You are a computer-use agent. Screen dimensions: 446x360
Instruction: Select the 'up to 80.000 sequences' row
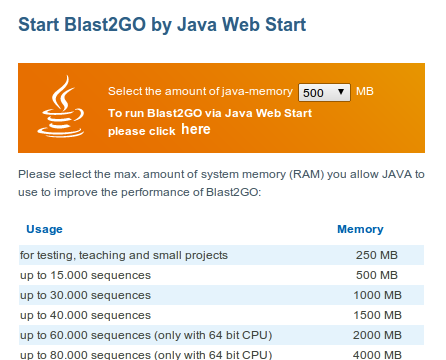221,353
